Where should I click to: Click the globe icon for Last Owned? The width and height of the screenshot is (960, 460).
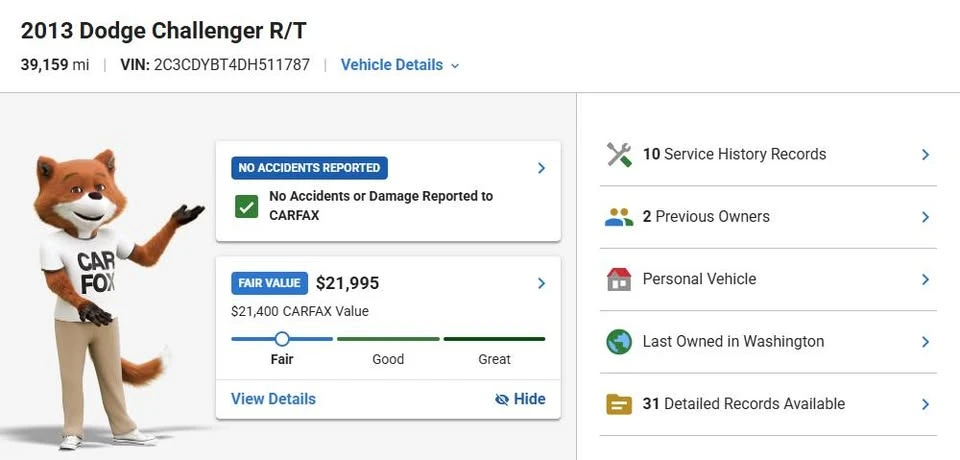(619, 342)
